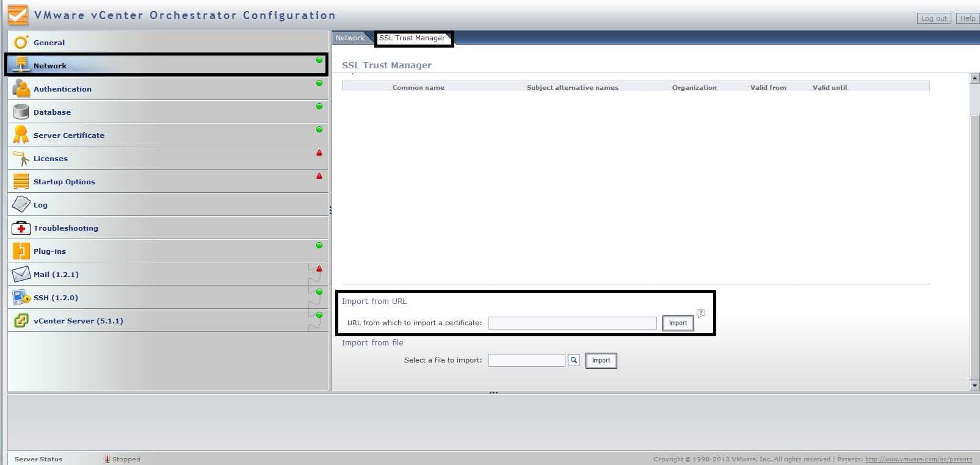Image resolution: width=980 pixels, height=465 pixels.
Task: Click the Log out button
Action: [934, 18]
